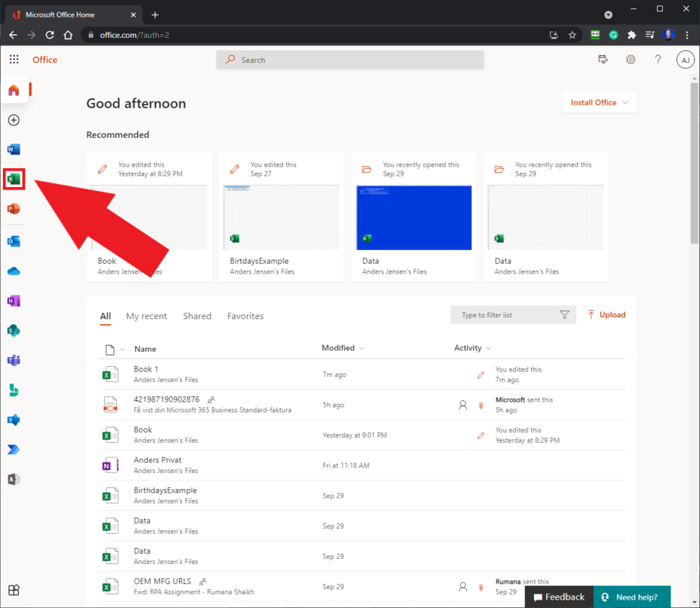The height and width of the screenshot is (608, 700).
Task: Open SharePoint from the sidebar
Action: click(14, 330)
